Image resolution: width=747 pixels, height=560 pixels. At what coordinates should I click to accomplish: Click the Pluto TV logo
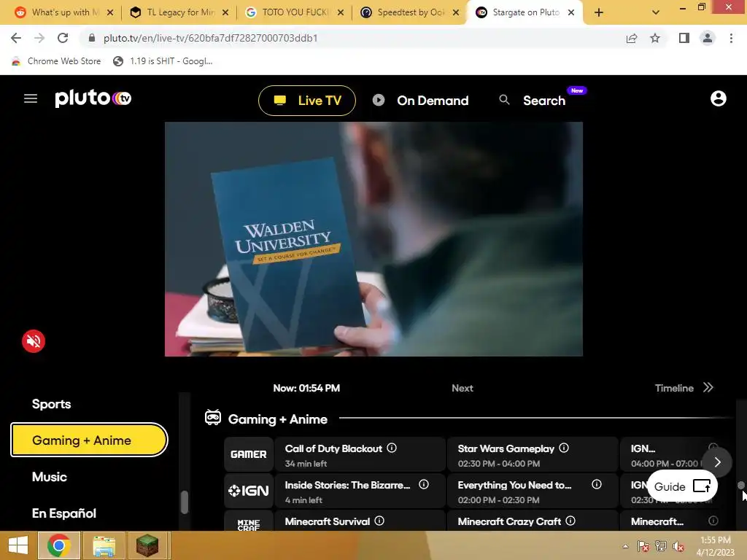point(93,98)
